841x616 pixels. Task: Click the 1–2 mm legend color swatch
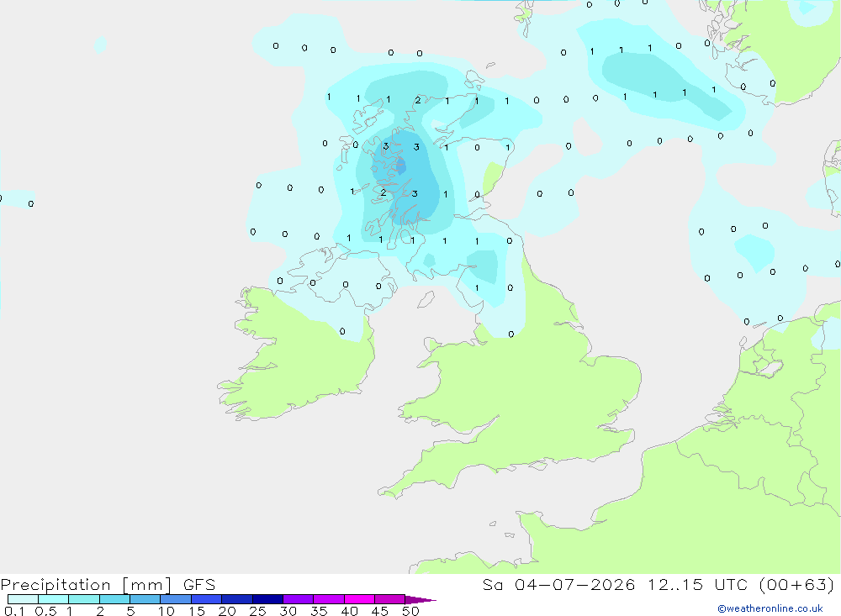84,599
